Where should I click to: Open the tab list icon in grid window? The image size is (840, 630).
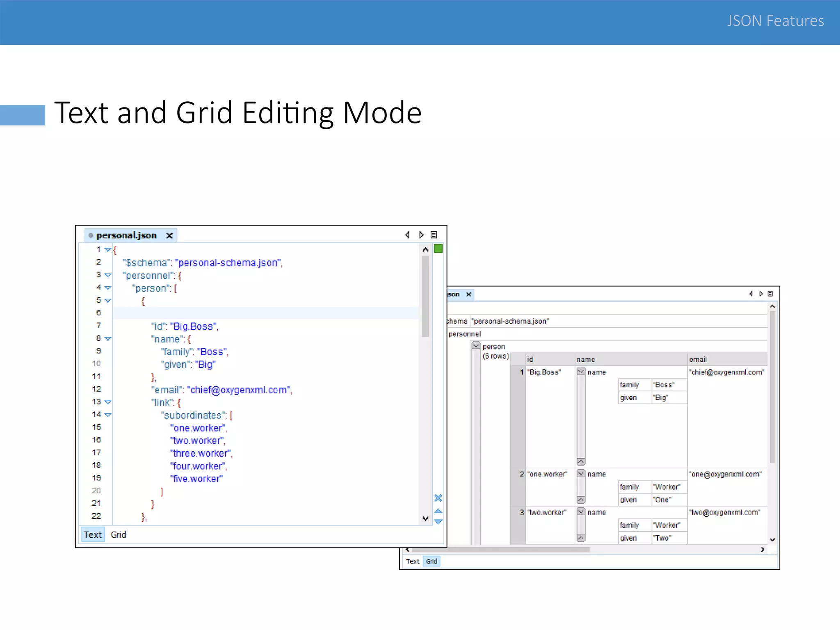[x=770, y=294]
